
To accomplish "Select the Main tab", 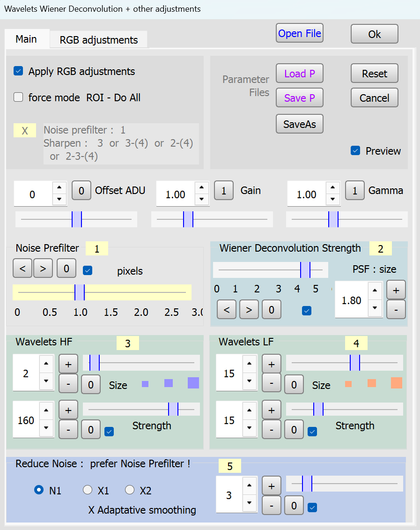I will click(26, 39).
